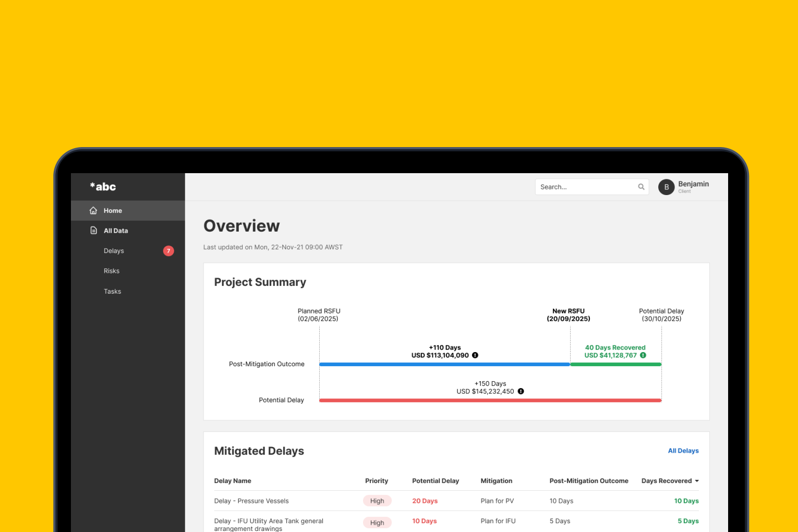This screenshot has width=798, height=532.
Task: Select IFU Utility Area Tank delay name
Action: point(269,525)
